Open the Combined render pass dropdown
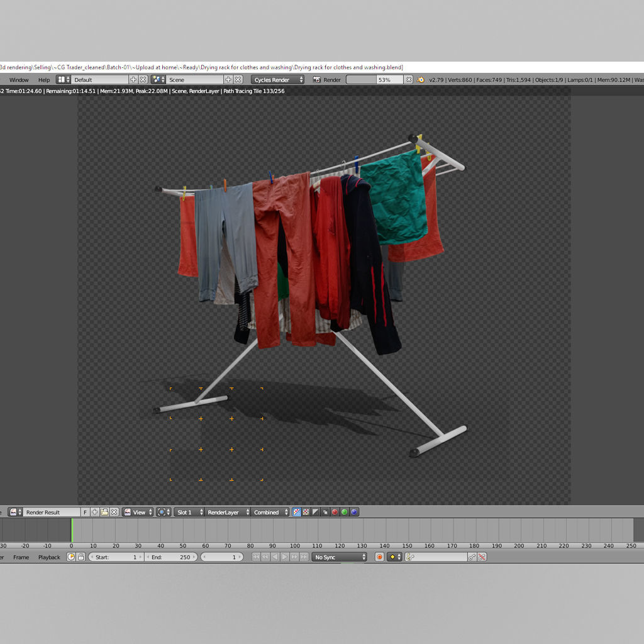The height and width of the screenshot is (644, 644). (x=269, y=512)
